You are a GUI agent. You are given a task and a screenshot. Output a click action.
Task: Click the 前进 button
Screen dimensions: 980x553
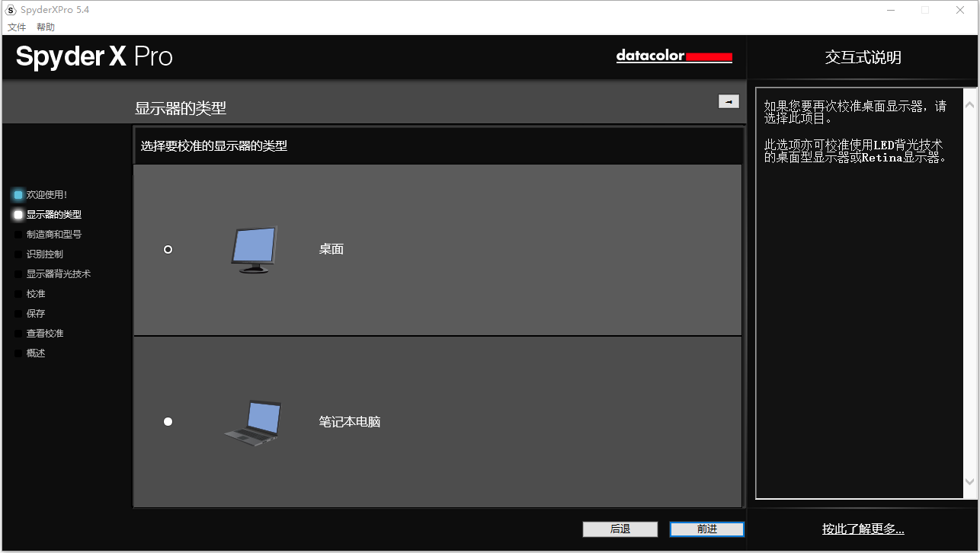[x=707, y=529]
